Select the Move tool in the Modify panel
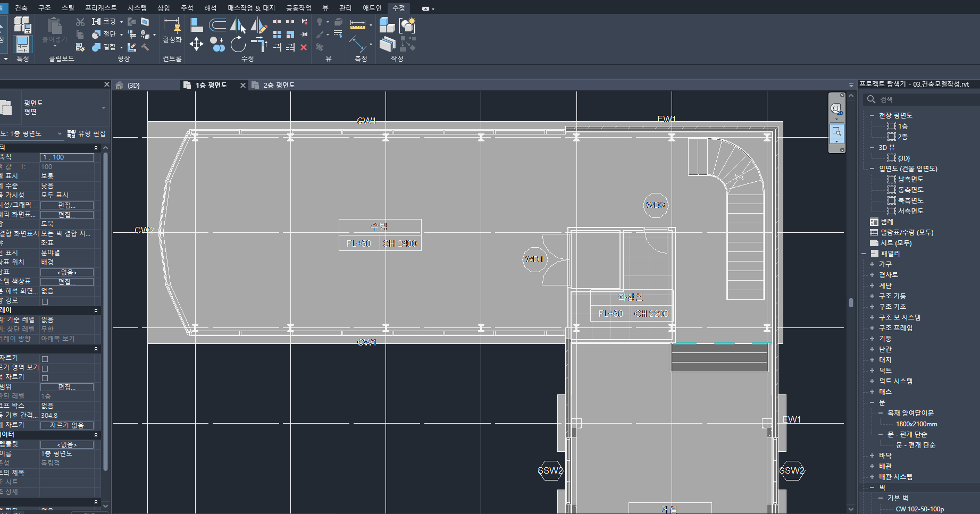980x514 pixels. pyautogui.click(x=196, y=44)
